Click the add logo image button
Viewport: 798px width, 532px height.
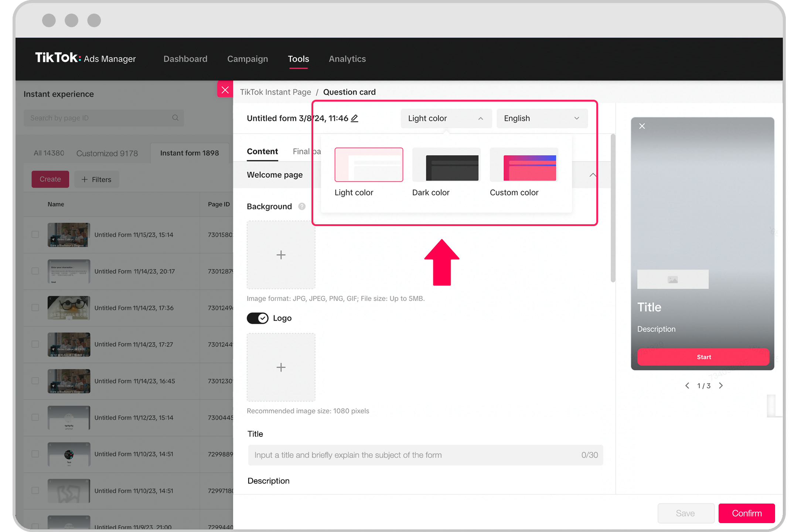(x=282, y=367)
